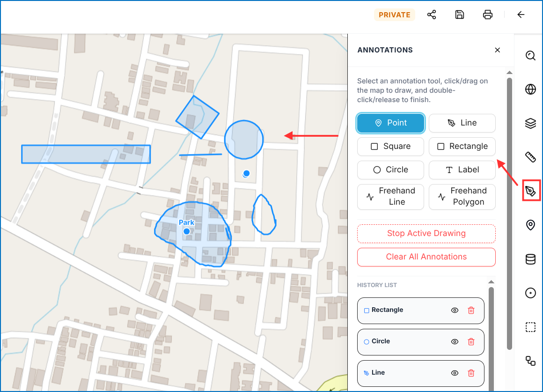Select the Rectangle entry in History List
This screenshot has width=543, height=392.
click(421, 311)
